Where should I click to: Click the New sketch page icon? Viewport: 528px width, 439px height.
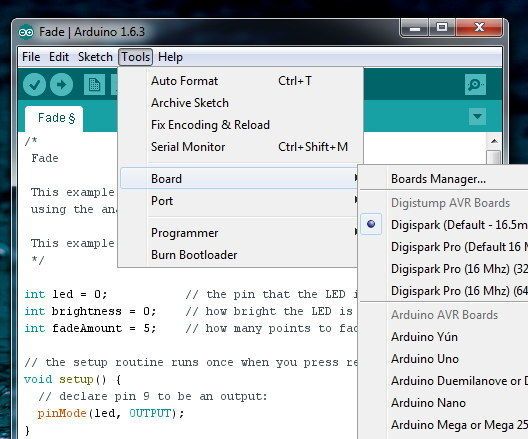pyautogui.click(x=94, y=85)
